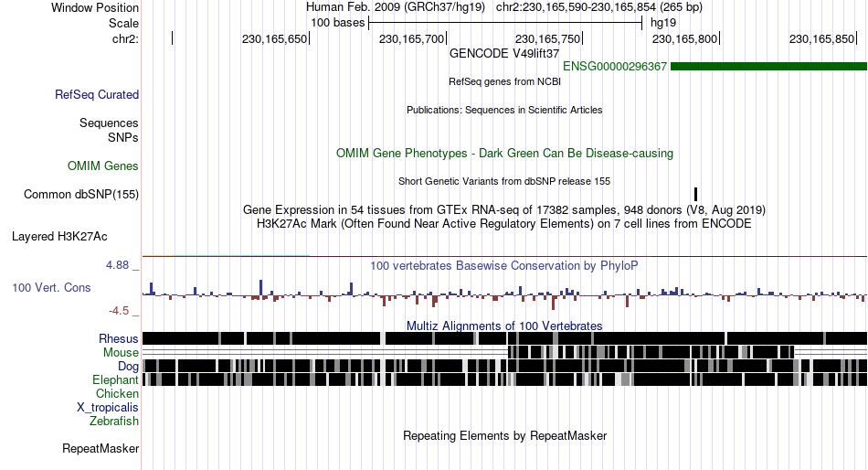Click the Rhesus alignment block row
Image resolution: width=868 pixels, height=470 pixels.
(x=504, y=338)
